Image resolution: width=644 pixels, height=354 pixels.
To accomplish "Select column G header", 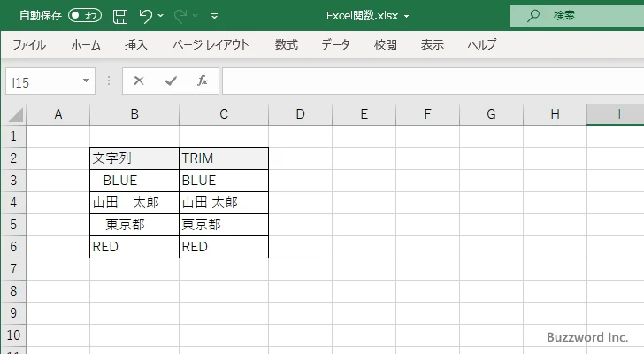I will pos(491,114).
